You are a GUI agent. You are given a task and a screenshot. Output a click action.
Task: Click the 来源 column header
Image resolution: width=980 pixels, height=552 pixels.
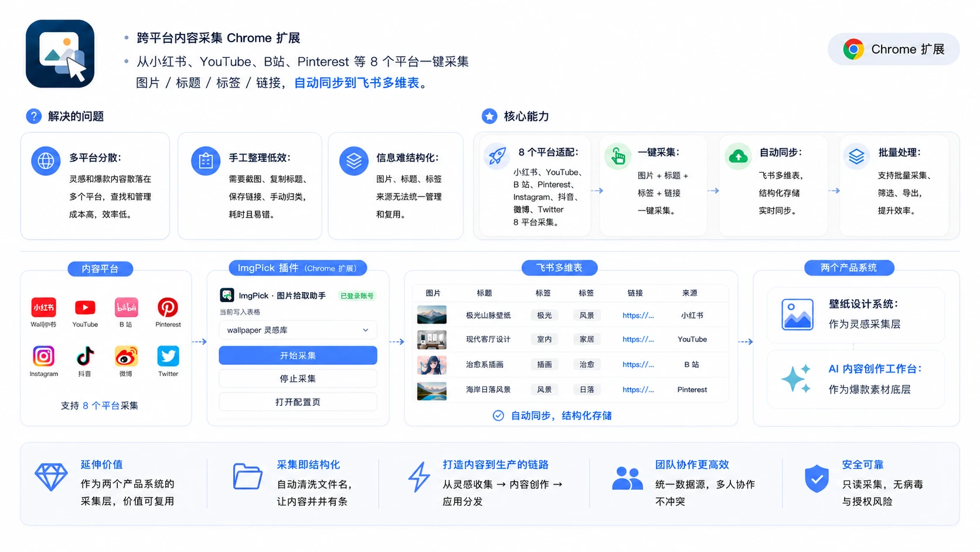coord(690,293)
